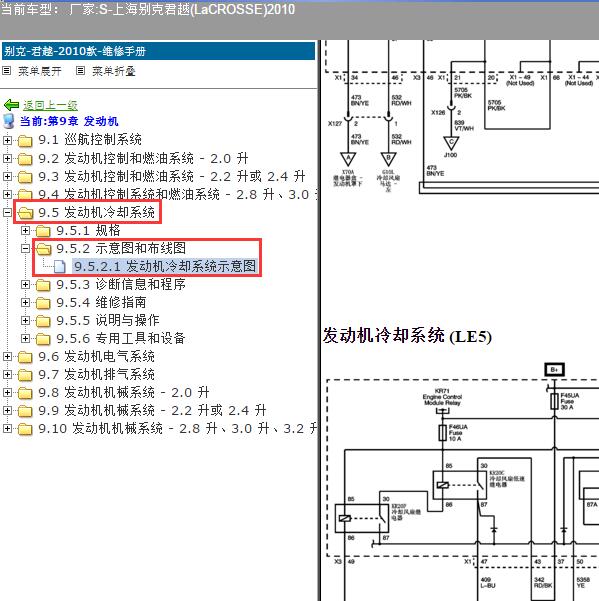The image size is (599, 601).
Task: Expand the 9.2 发动机控制和燃油系统 2.0 升 node
Action: tap(7, 158)
